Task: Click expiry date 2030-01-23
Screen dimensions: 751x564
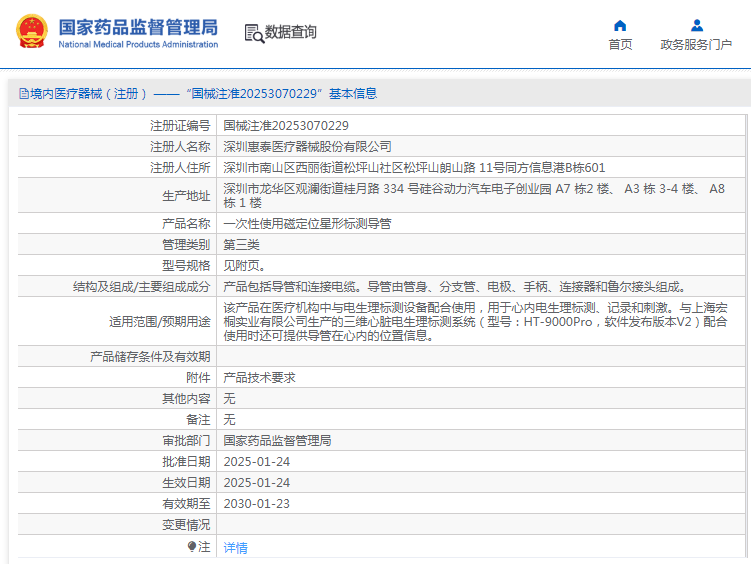Action: 257,504
